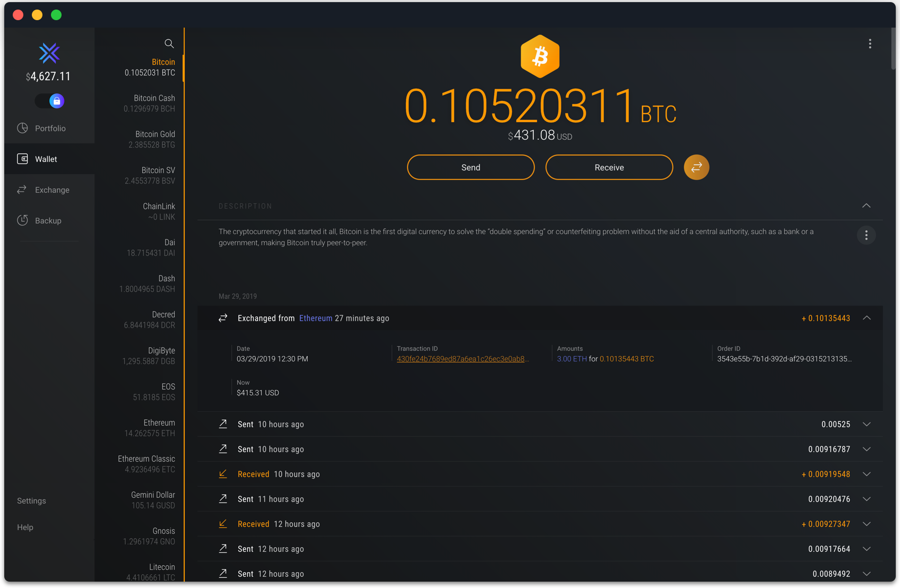Image resolution: width=900 pixels, height=588 pixels.
Task: Select the Wallet section icon
Action: 23,159
